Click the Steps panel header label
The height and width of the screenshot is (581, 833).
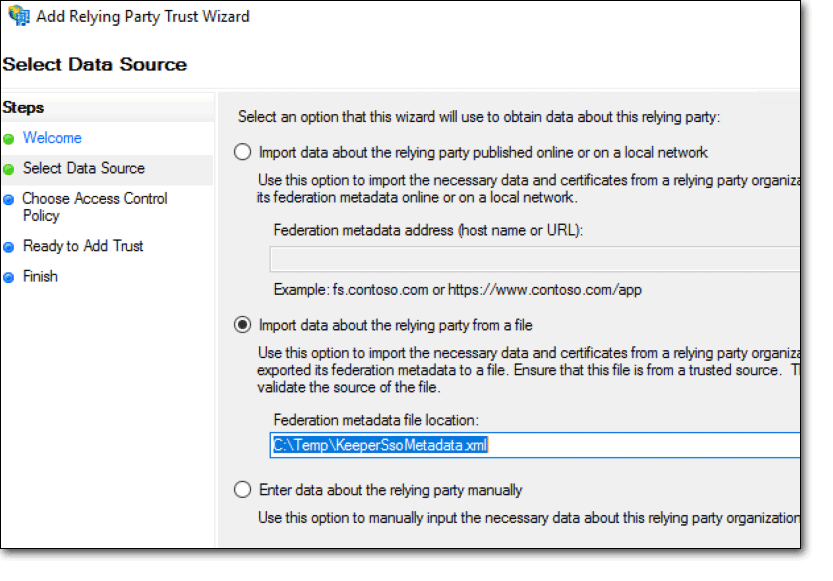coord(23,107)
